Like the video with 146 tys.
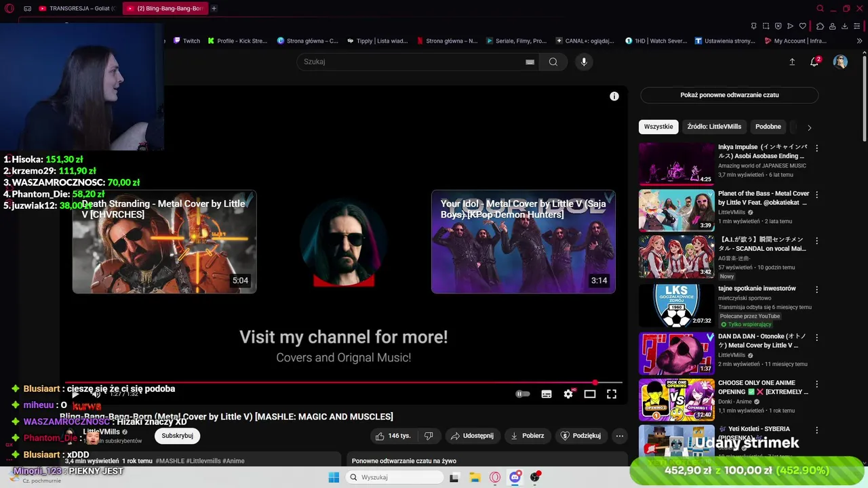Viewport: 868px width, 488px height. (x=393, y=436)
